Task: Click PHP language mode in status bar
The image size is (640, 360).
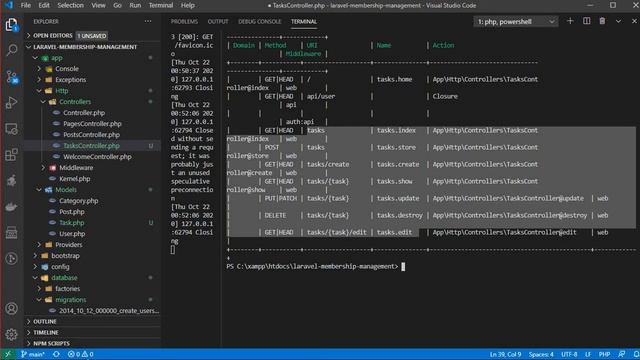Action: coord(604,354)
